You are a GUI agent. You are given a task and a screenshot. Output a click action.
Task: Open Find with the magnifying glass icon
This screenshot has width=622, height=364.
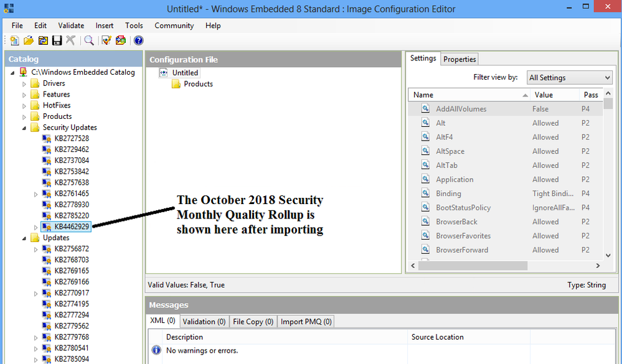click(89, 40)
